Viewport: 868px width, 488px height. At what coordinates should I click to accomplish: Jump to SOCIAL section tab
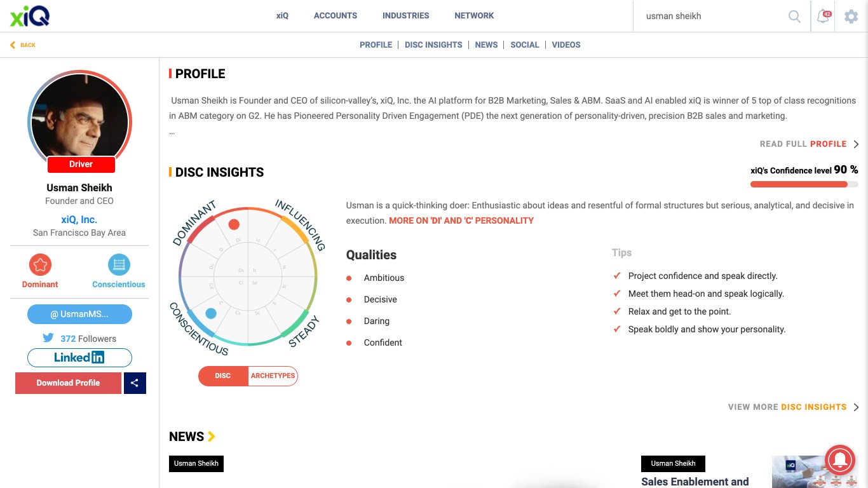[525, 45]
